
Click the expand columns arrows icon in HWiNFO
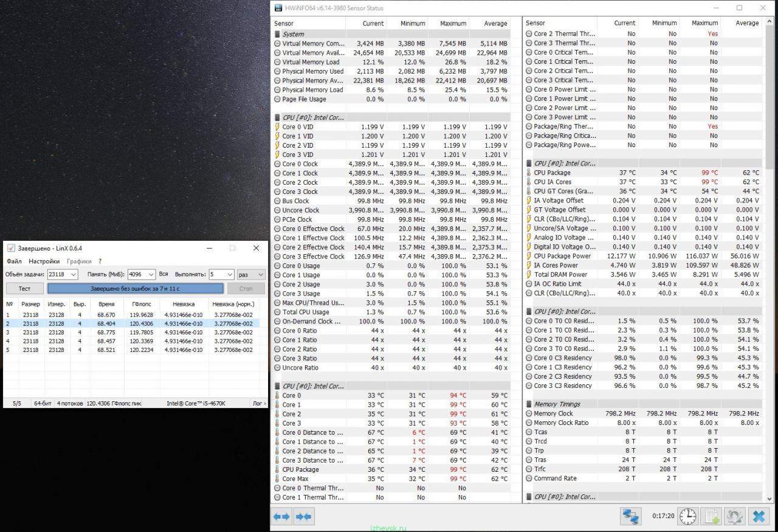point(281,517)
